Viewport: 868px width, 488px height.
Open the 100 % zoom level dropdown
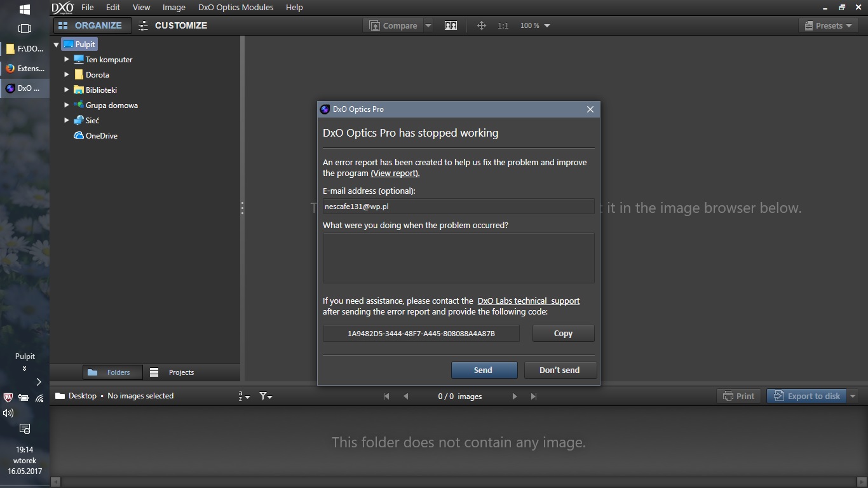[535, 25]
